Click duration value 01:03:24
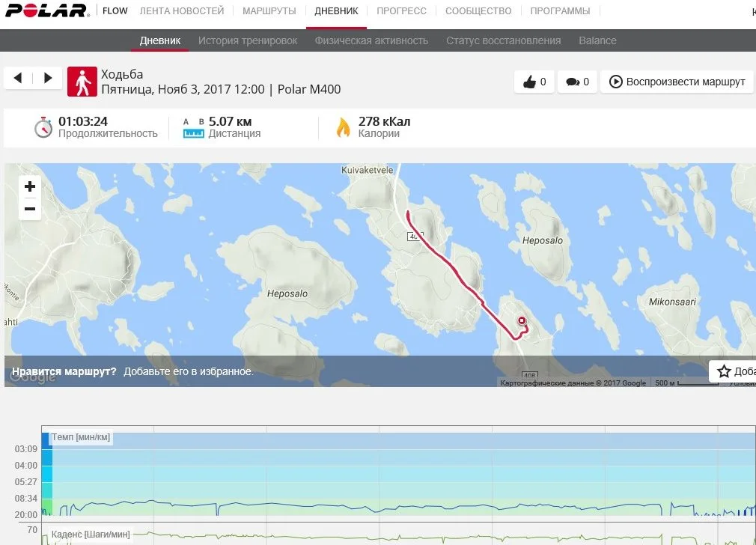This screenshot has width=756, height=545. [x=83, y=121]
